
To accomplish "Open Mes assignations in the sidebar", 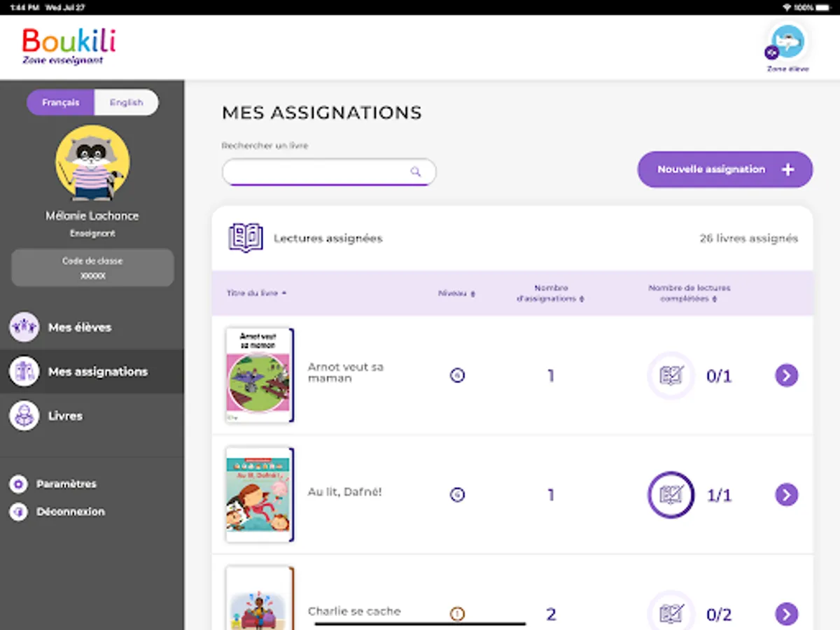I will click(x=92, y=371).
